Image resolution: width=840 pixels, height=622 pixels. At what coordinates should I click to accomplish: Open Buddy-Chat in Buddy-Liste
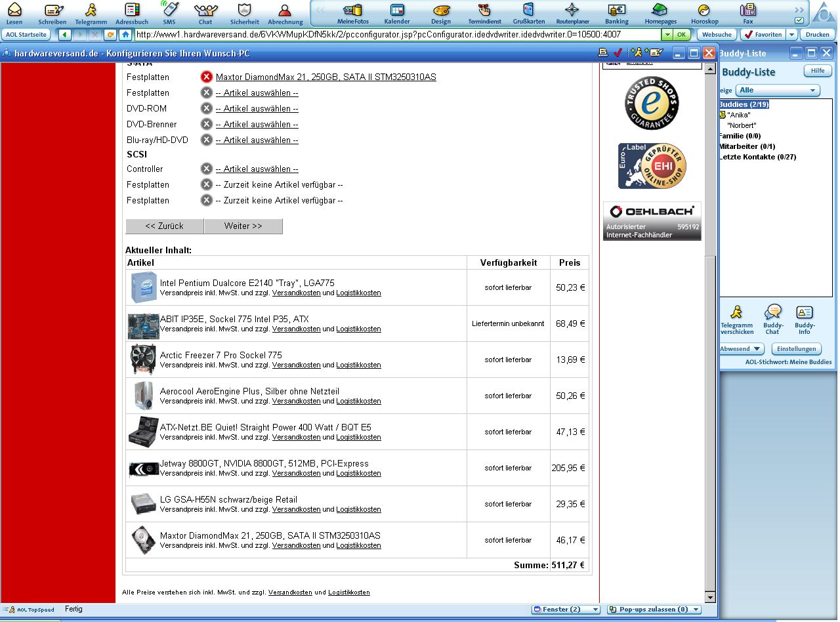pyautogui.click(x=773, y=320)
